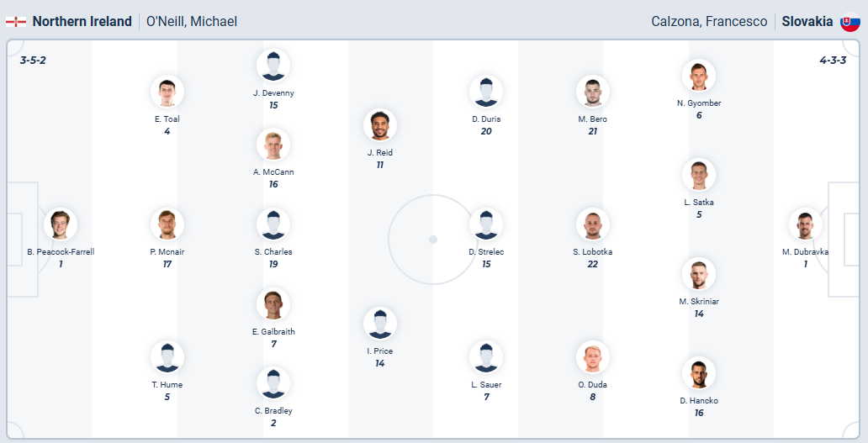This screenshot has width=868, height=443.
Task: Click the Northern Ireland flag icon
Action: 15,21
